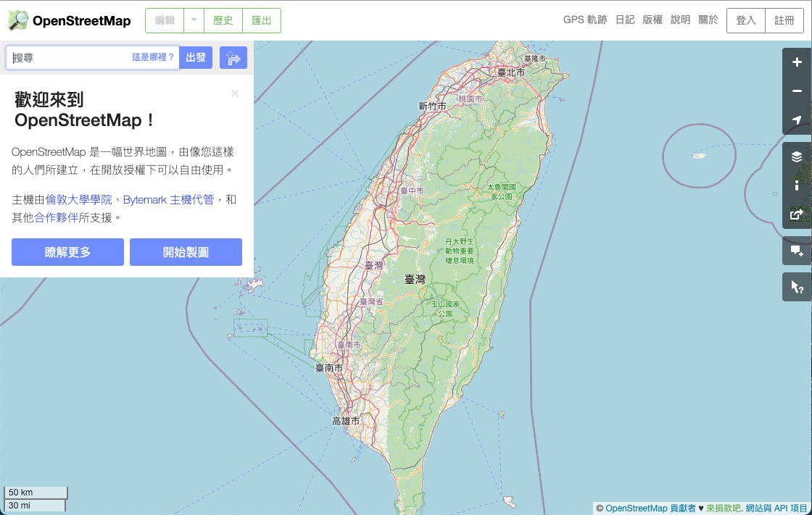Open the Bytemark 主機代管 link
The height and width of the screenshot is (515, 812).
click(x=168, y=200)
